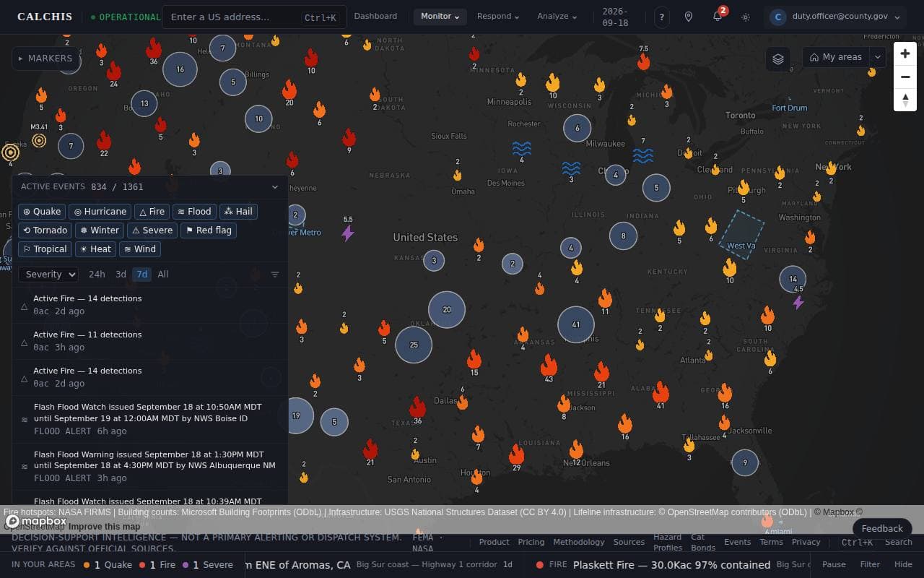Open the Severity sort dropdown
Viewport: 924px width, 578px height.
(x=48, y=275)
